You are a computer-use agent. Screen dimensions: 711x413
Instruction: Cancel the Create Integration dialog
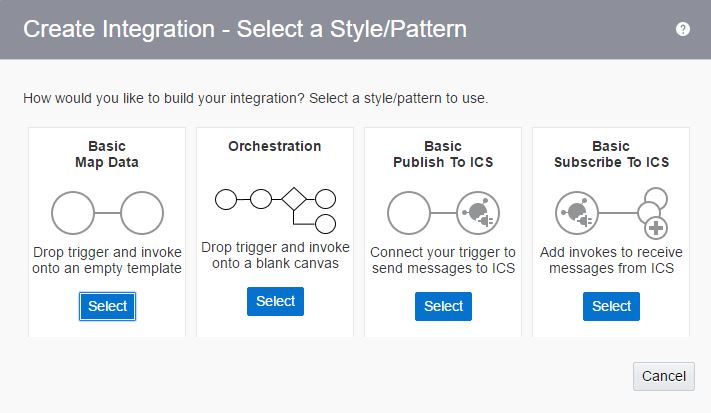[x=664, y=376]
